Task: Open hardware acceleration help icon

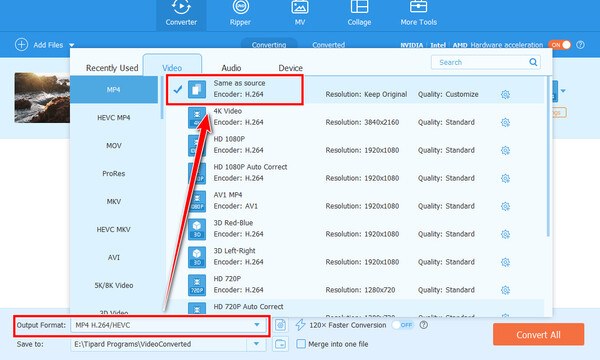Action: pos(580,45)
